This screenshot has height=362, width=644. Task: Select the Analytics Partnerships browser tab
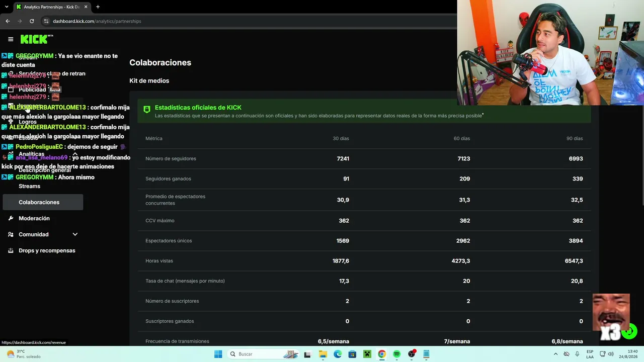point(52,7)
